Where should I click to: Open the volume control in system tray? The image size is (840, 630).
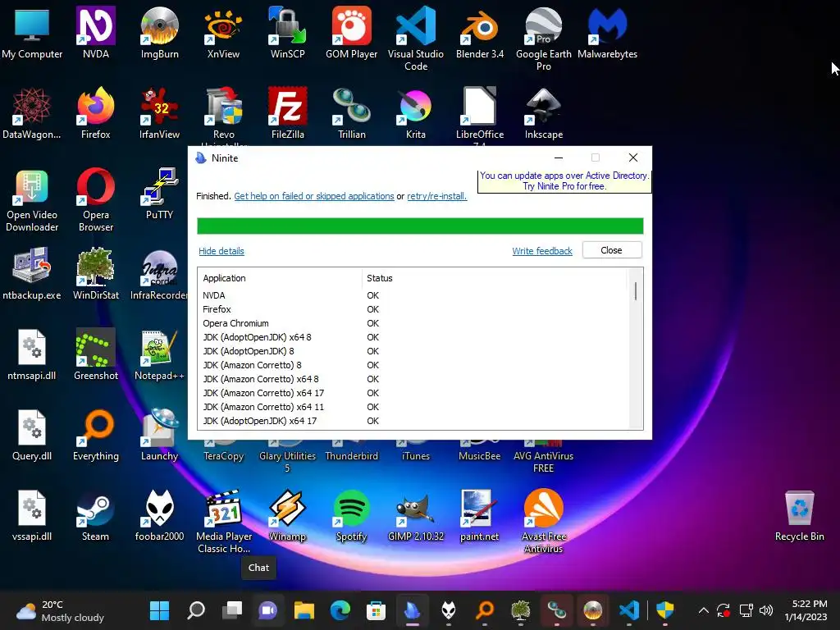coord(766,610)
